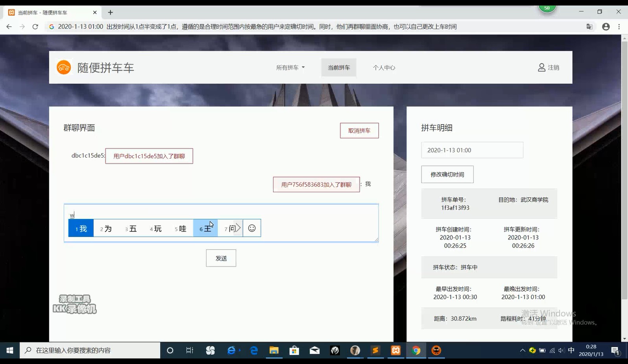Choose IME candidate 6 王
This screenshot has width=628, height=364.
click(205, 228)
